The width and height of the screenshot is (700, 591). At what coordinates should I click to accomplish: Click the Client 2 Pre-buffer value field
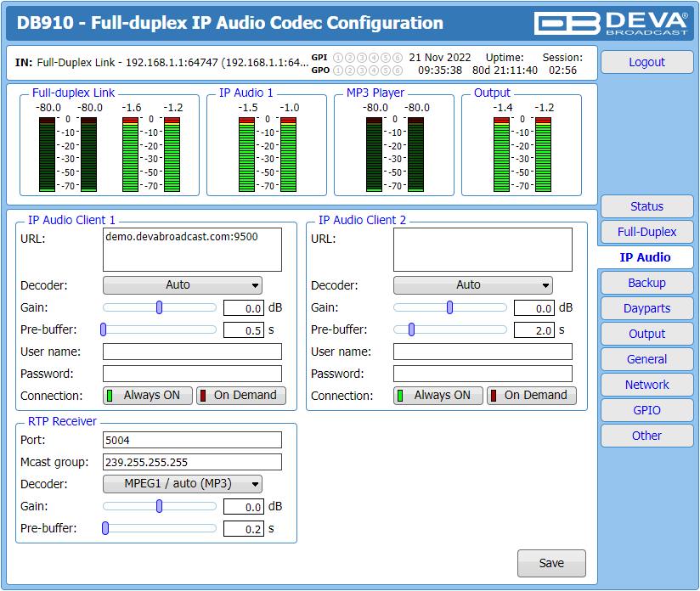tap(534, 330)
